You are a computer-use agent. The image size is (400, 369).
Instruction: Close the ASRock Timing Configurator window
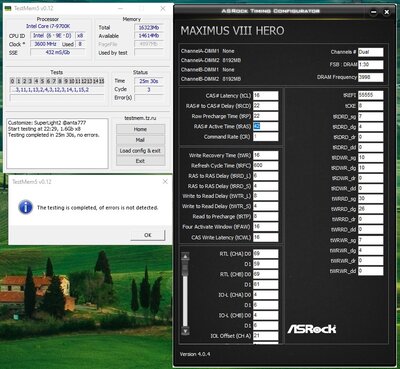pyautogui.click(x=386, y=12)
